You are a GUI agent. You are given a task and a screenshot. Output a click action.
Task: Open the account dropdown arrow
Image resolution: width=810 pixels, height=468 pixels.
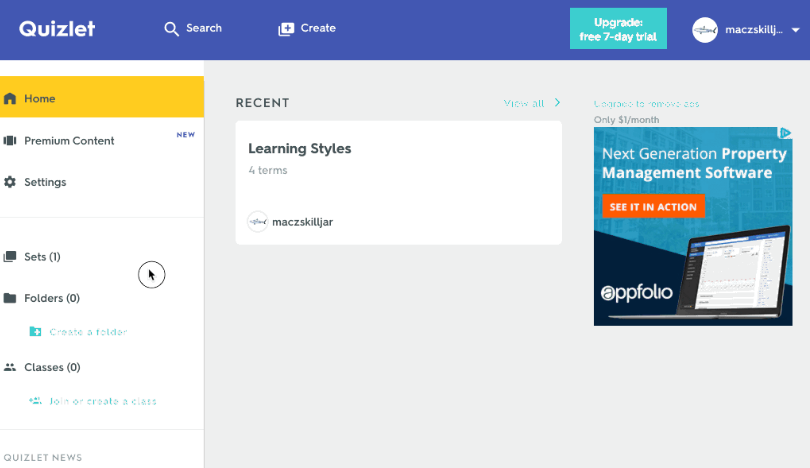(x=795, y=30)
